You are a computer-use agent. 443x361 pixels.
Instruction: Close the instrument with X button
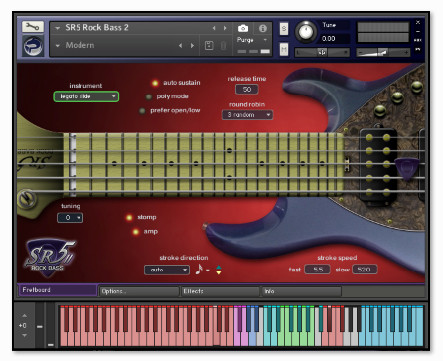[x=418, y=22]
